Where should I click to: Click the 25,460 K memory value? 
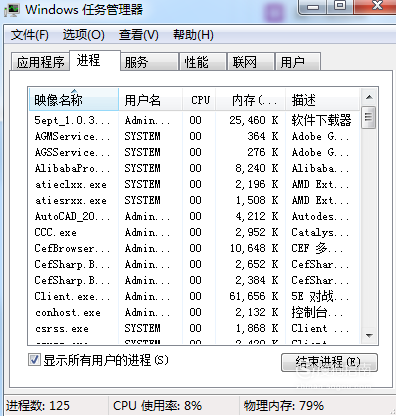pyautogui.click(x=254, y=120)
